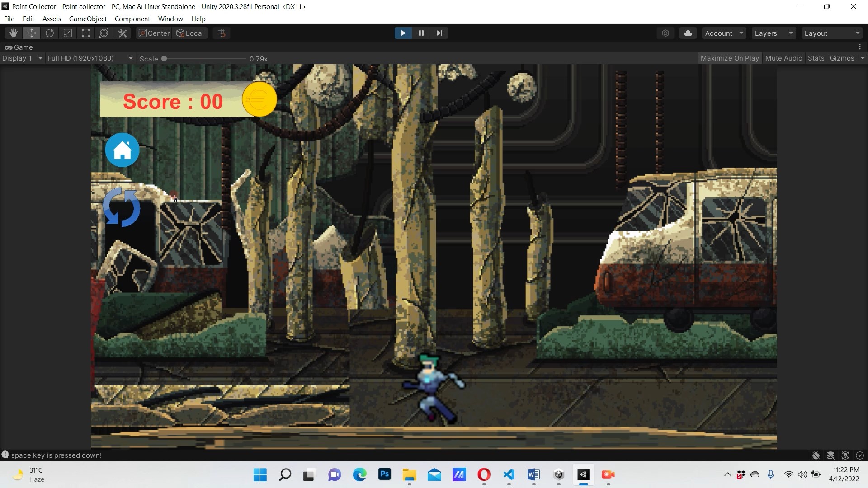Image resolution: width=868 pixels, height=488 pixels.
Task: Toggle the Stats overlay
Action: coord(816,58)
